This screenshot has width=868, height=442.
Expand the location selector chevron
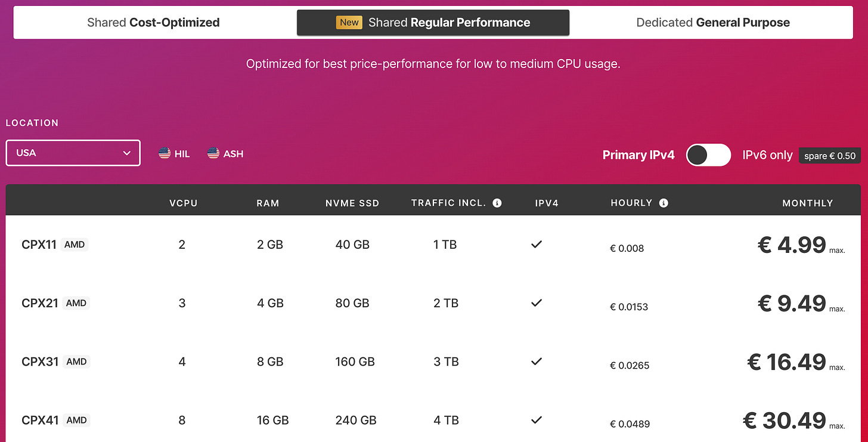(x=126, y=153)
